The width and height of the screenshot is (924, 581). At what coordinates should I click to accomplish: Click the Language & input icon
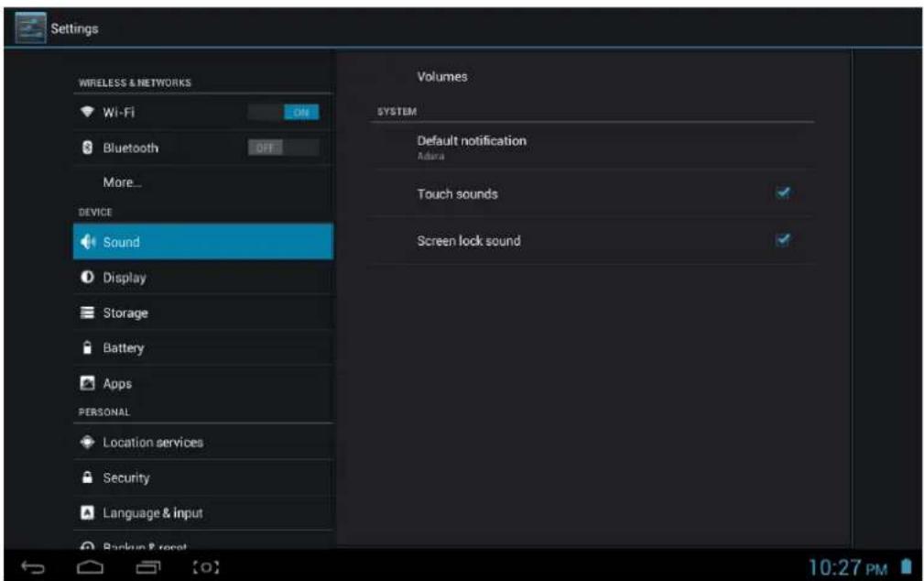87,512
